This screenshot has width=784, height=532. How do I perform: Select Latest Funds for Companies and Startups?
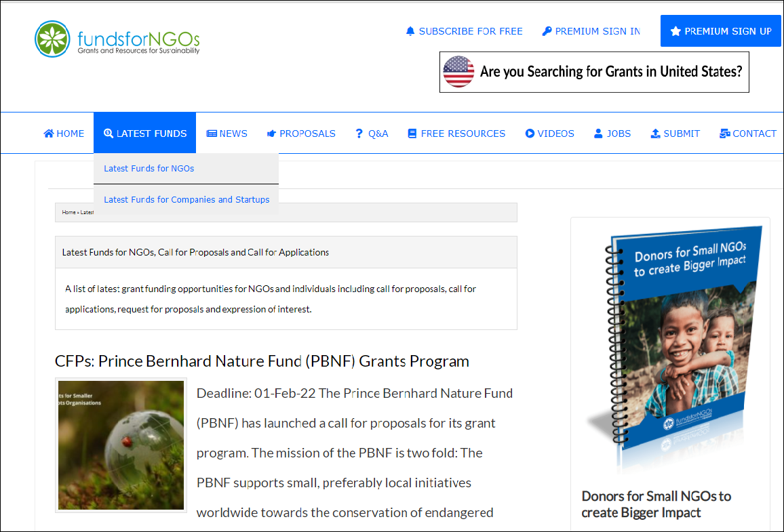pos(186,199)
